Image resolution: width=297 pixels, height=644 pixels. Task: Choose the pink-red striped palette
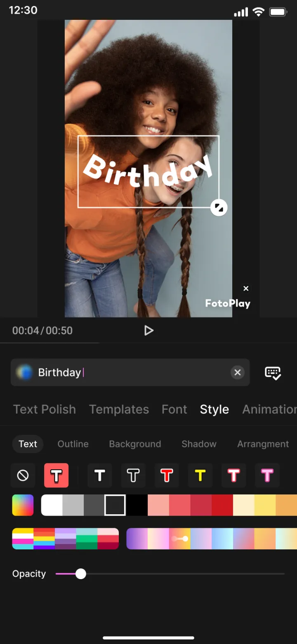coord(108,539)
